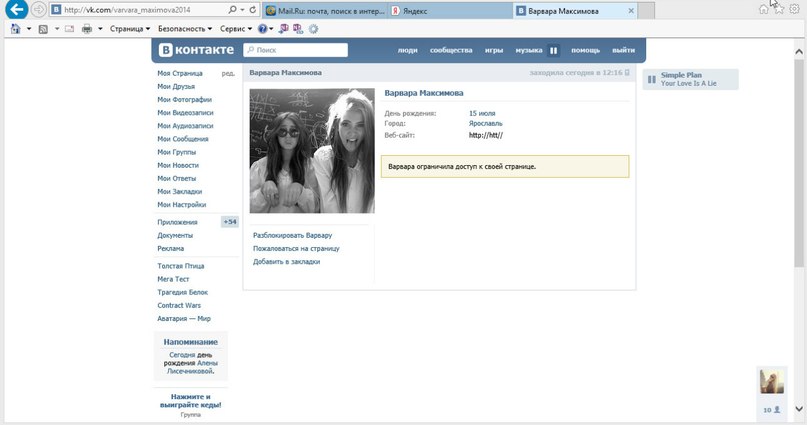This screenshot has width=807, height=425.
Task: Open Мои Аудиозаписи in sidebar
Action: [185, 126]
